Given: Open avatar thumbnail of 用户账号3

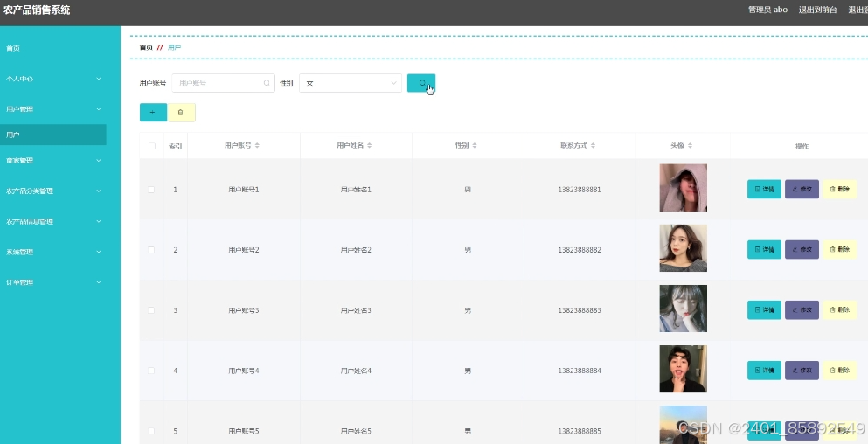Looking at the screenshot, I should 683,309.
